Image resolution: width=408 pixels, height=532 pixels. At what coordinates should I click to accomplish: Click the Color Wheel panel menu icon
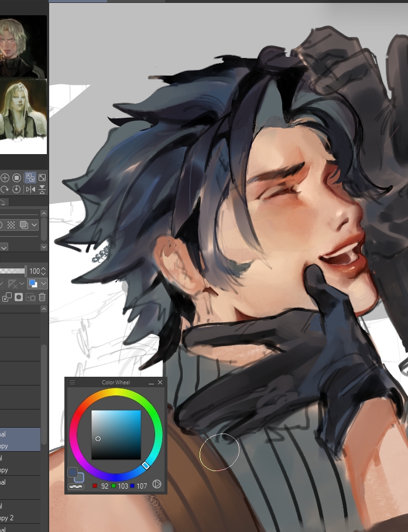click(x=73, y=383)
